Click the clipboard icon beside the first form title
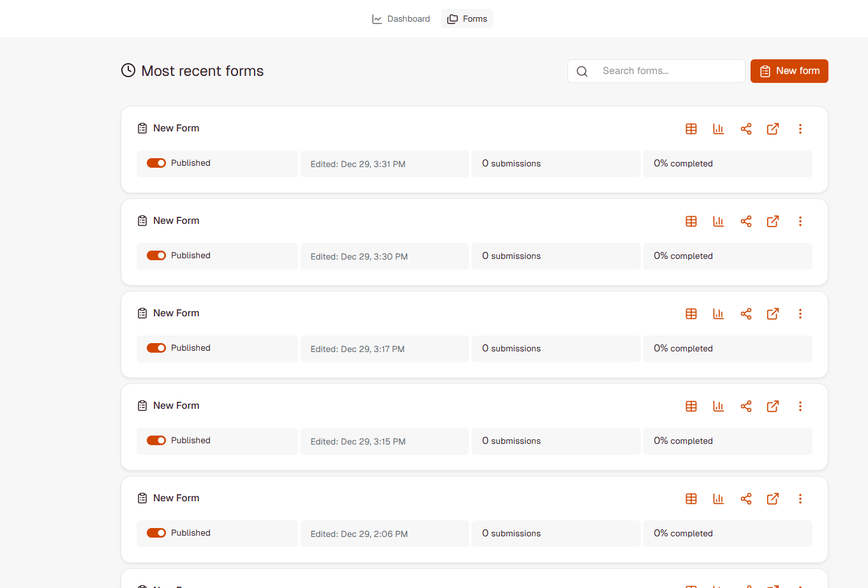The height and width of the screenshot is (588, 868). point(142,128)
